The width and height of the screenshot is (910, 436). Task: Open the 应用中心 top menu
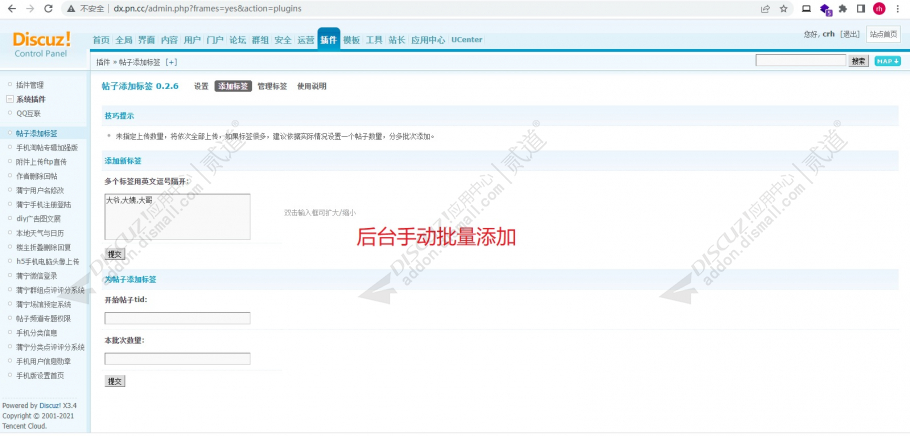pyautogui.click(x=428, y=40)
